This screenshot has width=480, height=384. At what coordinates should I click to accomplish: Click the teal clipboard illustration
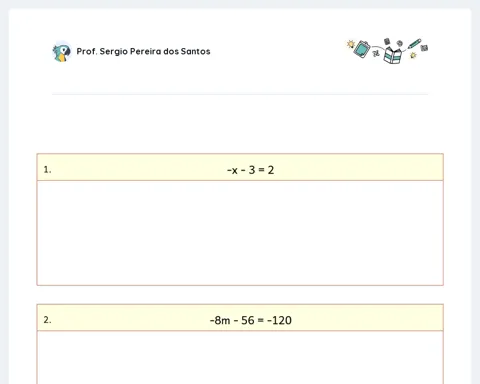pyautogui.click(x=362, y=49)
